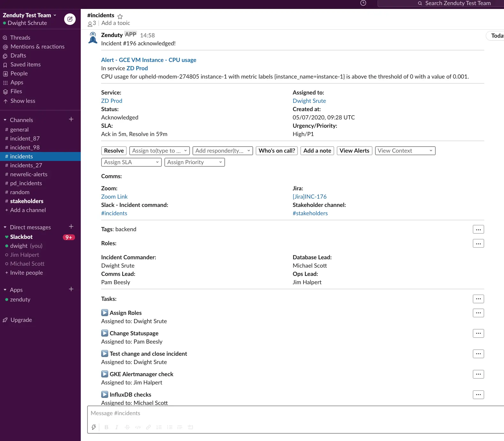Open the Jira INC-176 link
This screenshot has width=504, height=441.
tap(310, 197)
